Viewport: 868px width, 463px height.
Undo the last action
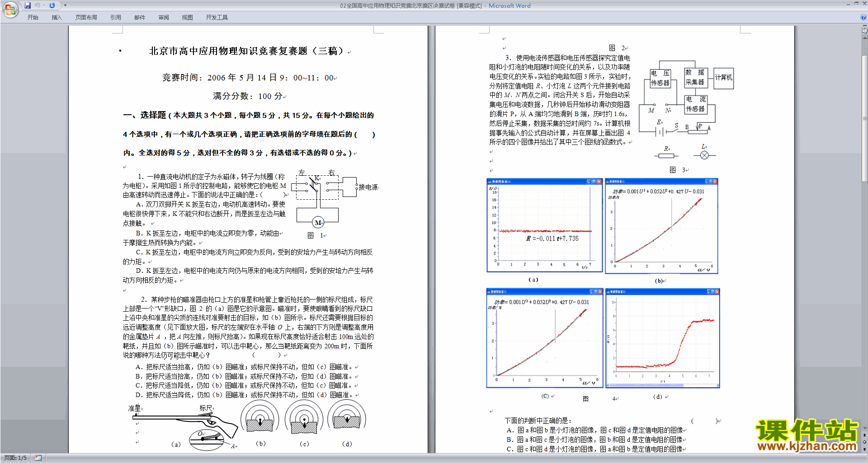click(x=37, y=5)
